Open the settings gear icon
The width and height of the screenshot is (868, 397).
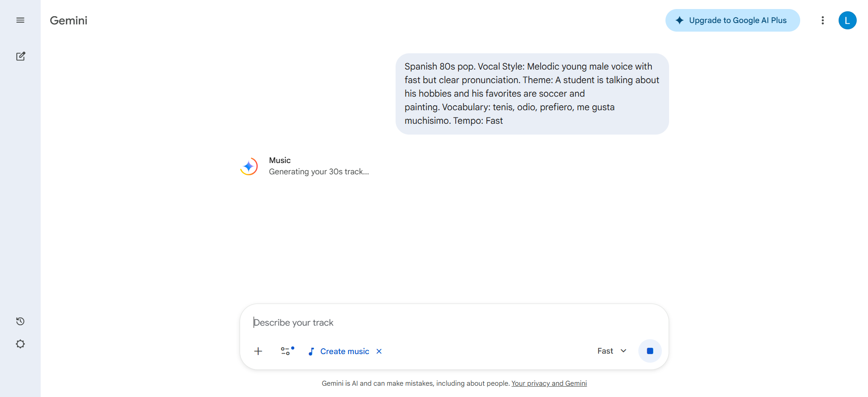[20, 344]
